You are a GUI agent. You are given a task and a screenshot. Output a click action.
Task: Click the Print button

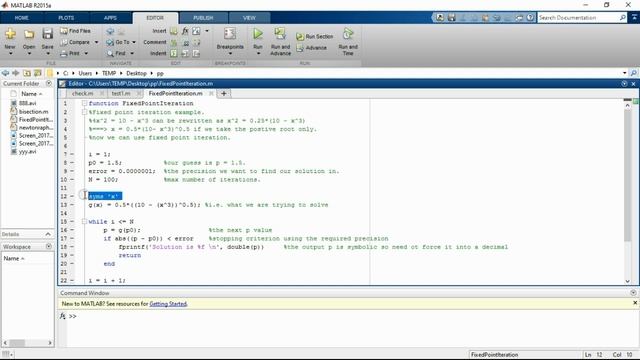70,53
